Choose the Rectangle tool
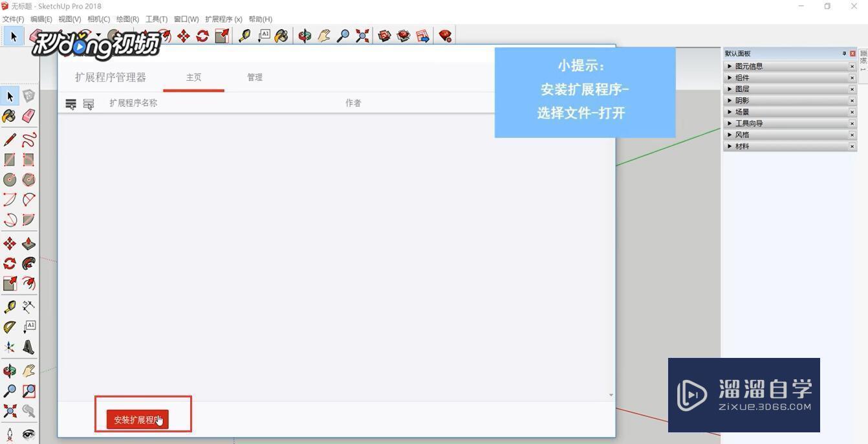This screenshot has width=868, height=444. point(10,159)
